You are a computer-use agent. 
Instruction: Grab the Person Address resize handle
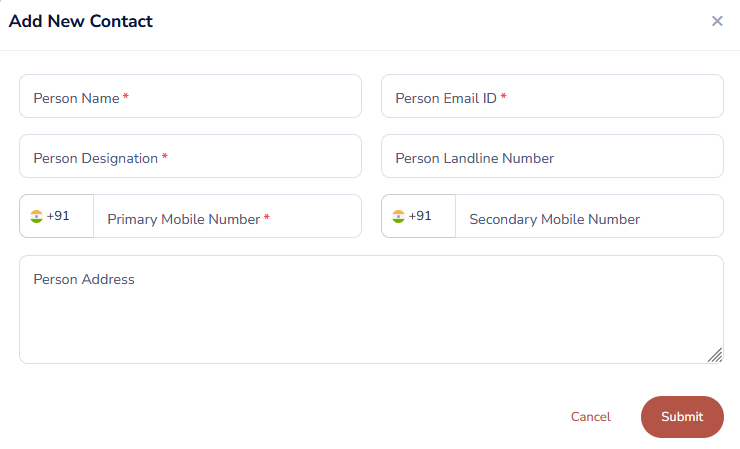(715, 355)
